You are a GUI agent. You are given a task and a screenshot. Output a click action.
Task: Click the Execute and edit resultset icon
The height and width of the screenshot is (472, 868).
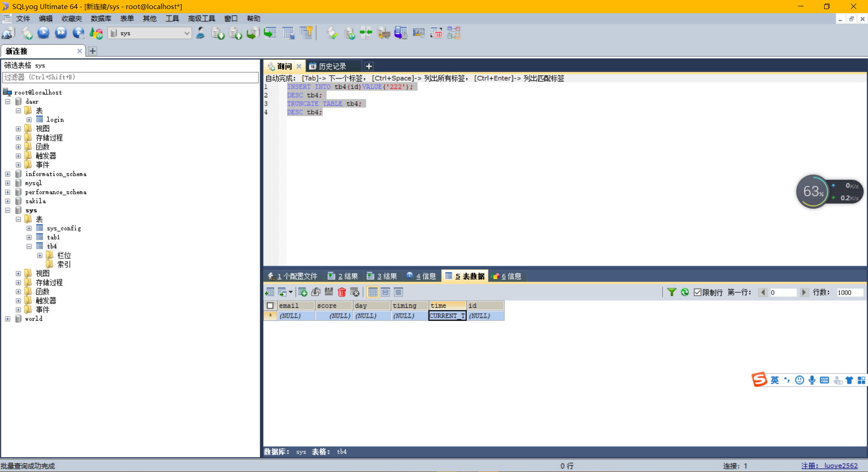(78, 33)
